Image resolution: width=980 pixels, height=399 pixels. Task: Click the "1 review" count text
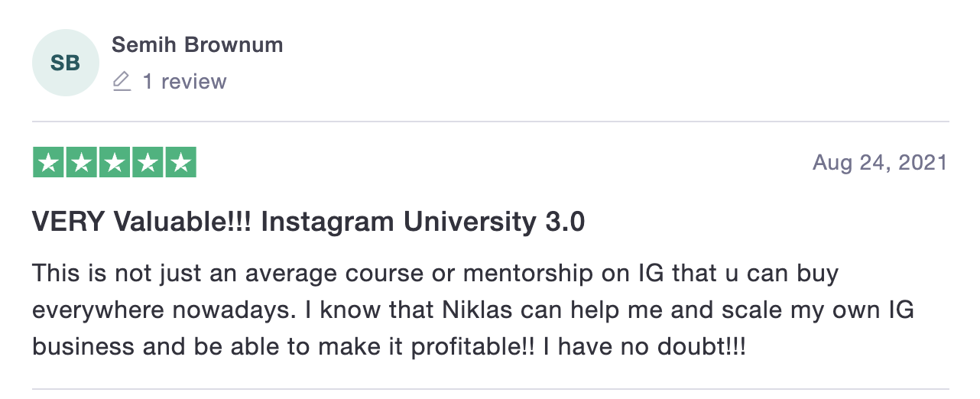(184, 81)
